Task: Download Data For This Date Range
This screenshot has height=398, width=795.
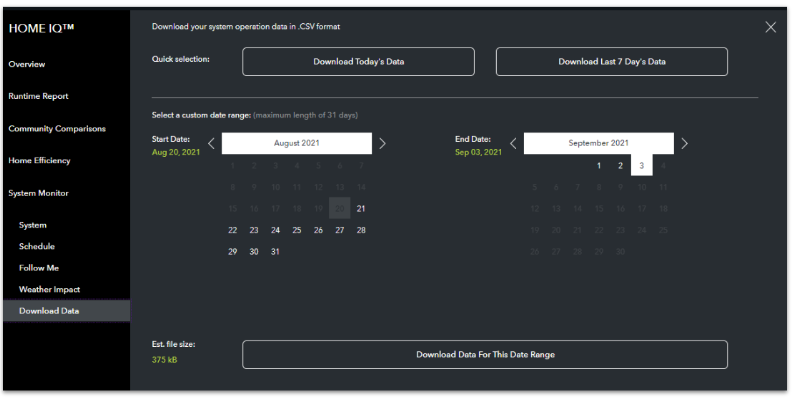Action: (485, 354)
